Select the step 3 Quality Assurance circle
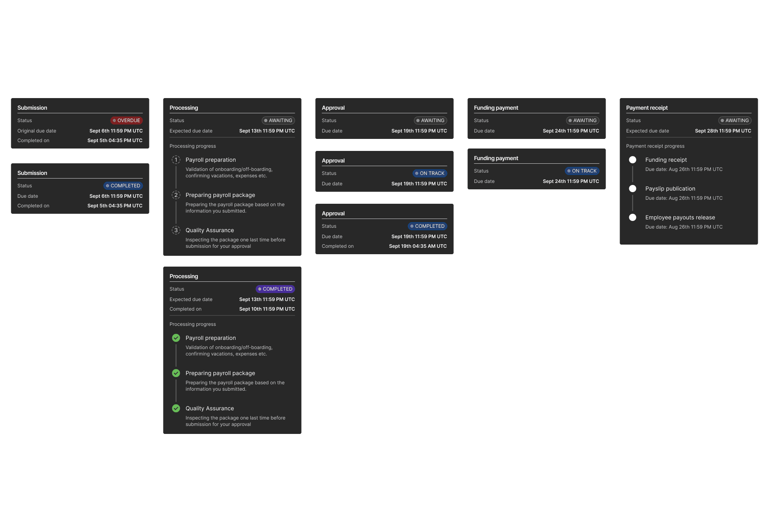 point(176,230)
